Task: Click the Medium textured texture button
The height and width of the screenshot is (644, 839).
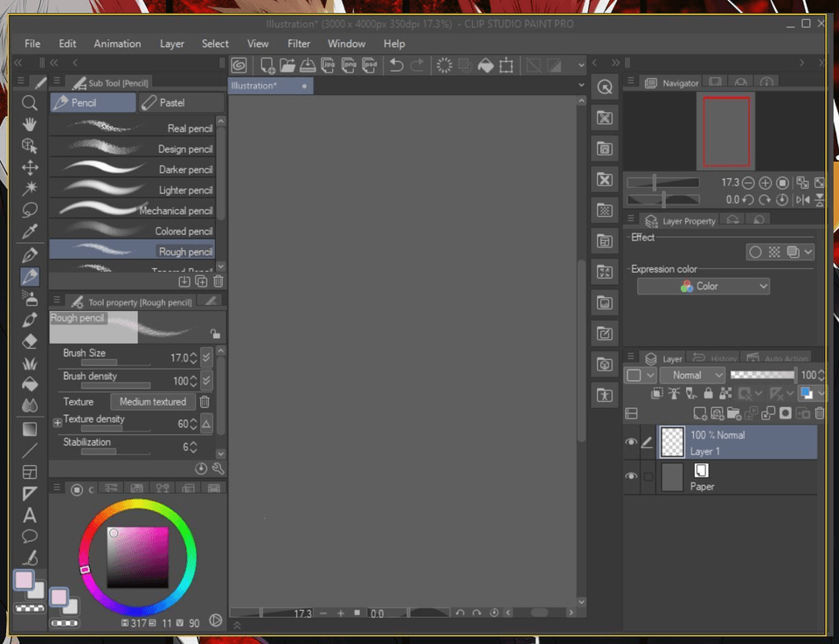Action: click(x=152, y=402)
